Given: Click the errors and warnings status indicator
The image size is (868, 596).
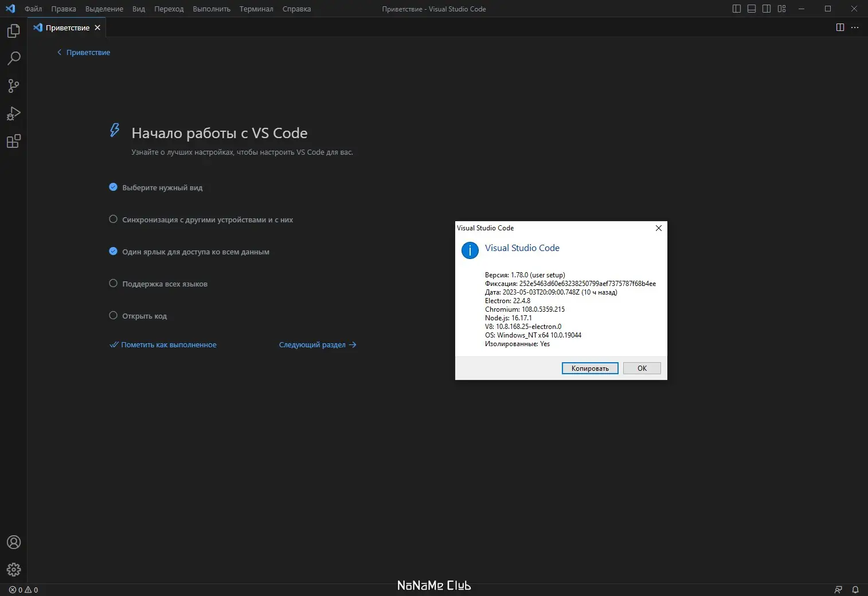Looking at the screenshot, I should 24,590.
